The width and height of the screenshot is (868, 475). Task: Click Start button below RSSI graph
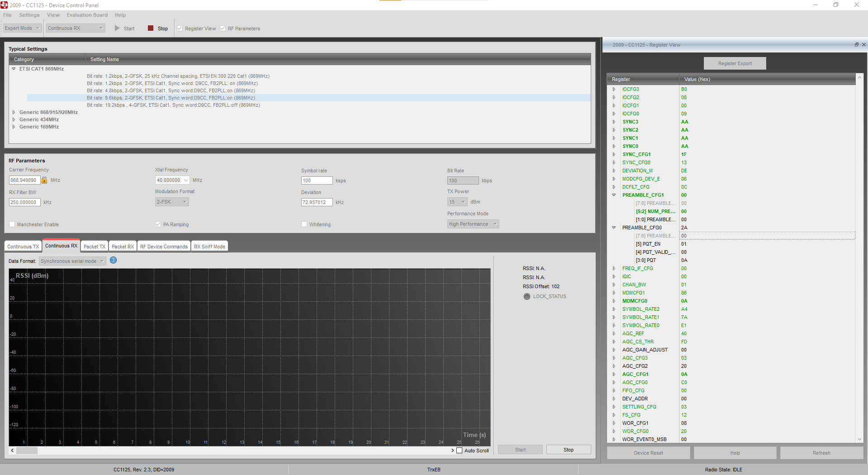(520, 450)
